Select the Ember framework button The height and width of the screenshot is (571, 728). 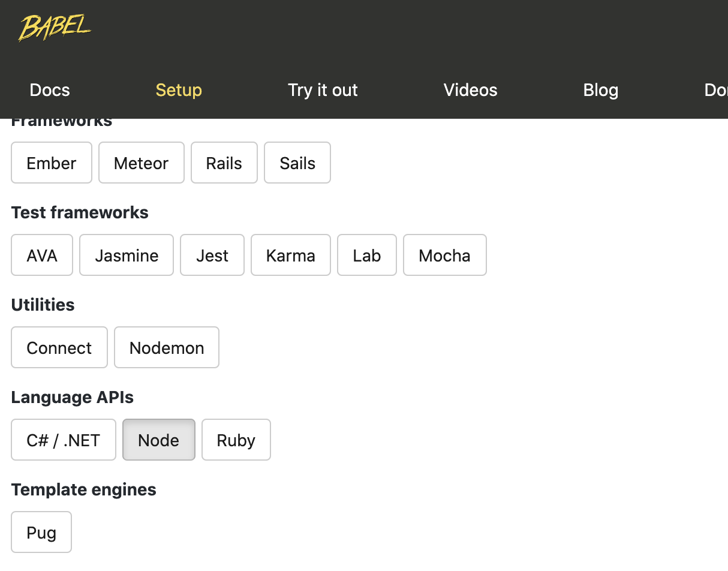pyautogui.click(x=52, y=163)
